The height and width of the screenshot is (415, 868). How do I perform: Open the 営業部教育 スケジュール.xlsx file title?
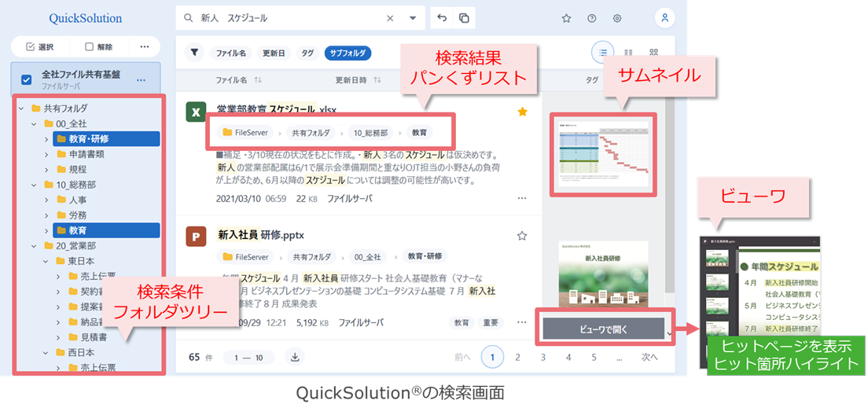(x=277, y=108)
